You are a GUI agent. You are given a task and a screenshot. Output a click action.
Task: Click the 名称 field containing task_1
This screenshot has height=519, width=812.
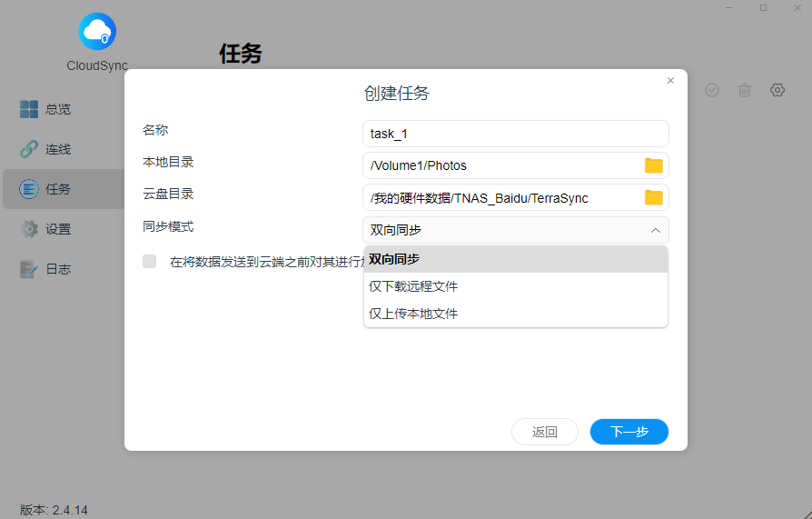point(515,134)
